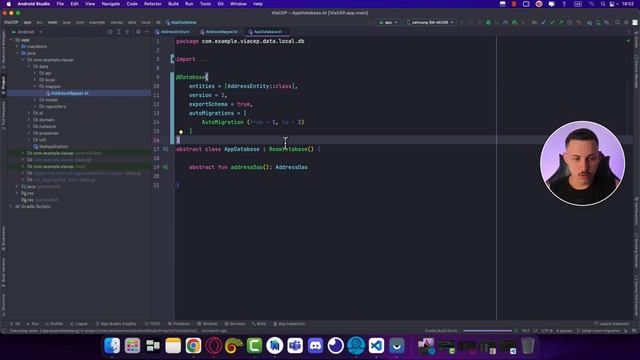Image resolution: width=640 pixels, height=360 pixels.
Task: Switch to AddressMapper.kt editor tab
Action: coord(221,32)
